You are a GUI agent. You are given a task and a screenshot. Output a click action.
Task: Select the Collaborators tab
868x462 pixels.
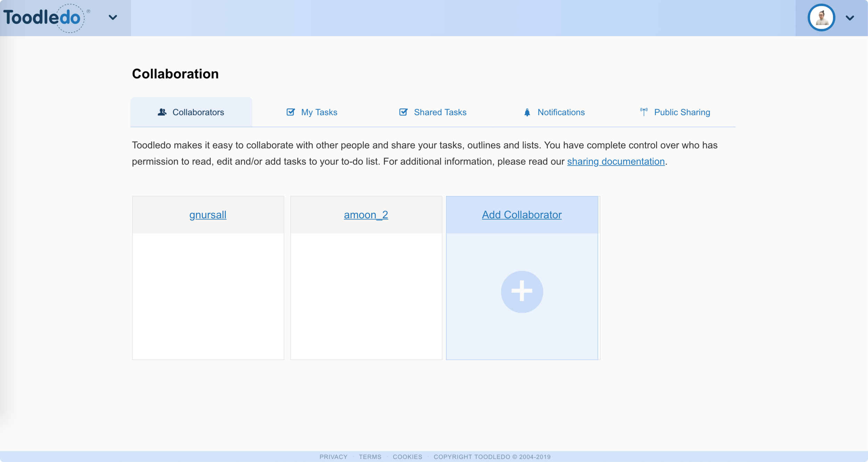pyautogui.click(x=191, y=112)
